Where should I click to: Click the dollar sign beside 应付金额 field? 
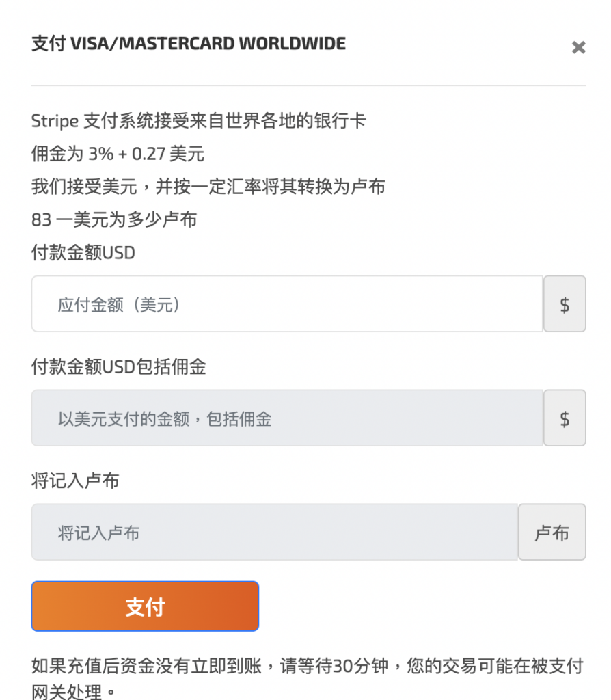(x=565, y=304)
